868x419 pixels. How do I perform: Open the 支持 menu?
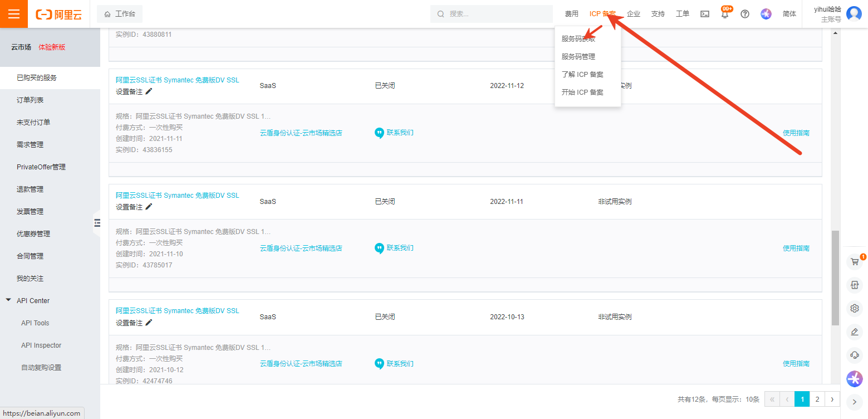(x=658, y=14)
